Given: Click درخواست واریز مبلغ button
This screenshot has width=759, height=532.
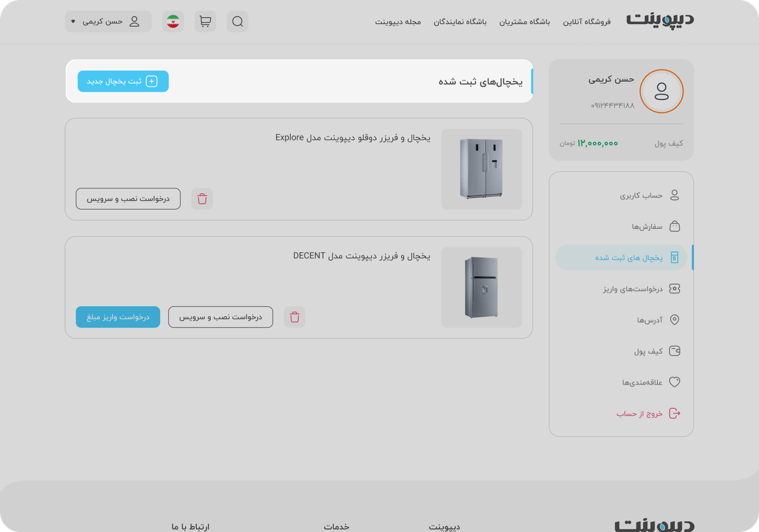Looking at the screenshot, I should (118, 317).
